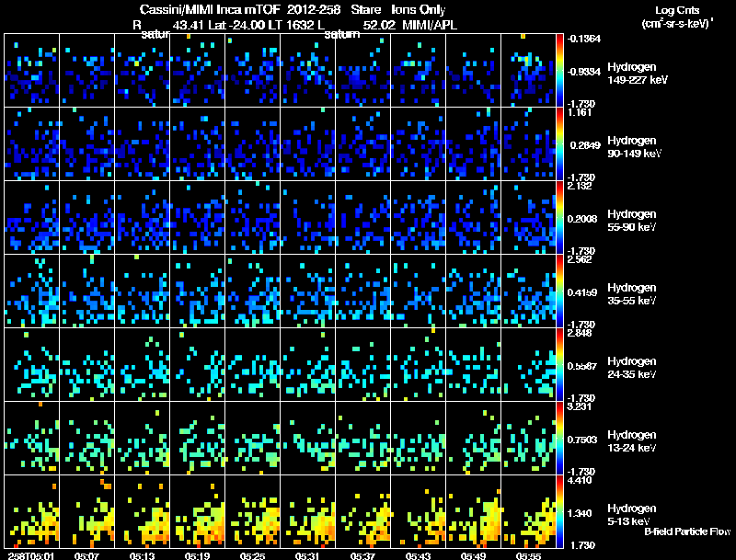
Task: Open the 13-24 keV panel at 05:25
Action: pyautogui.click(x=252, y=439)
